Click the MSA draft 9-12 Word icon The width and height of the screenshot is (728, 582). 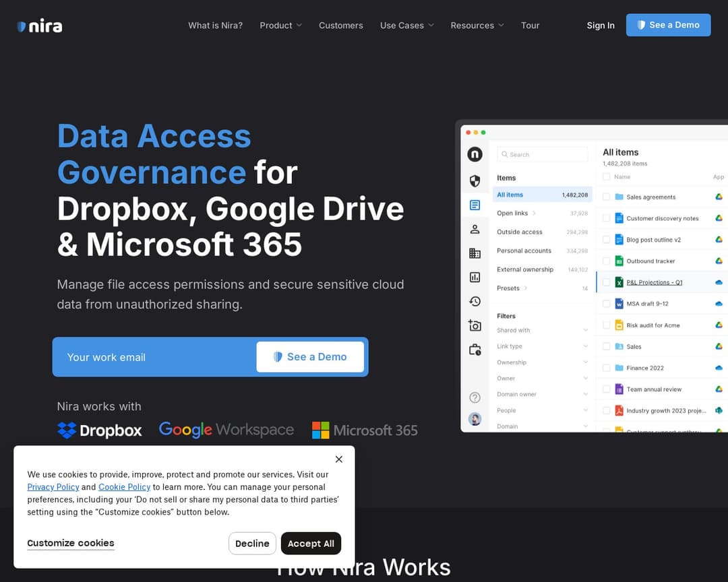pyautogui.click(x=619, y=304)
